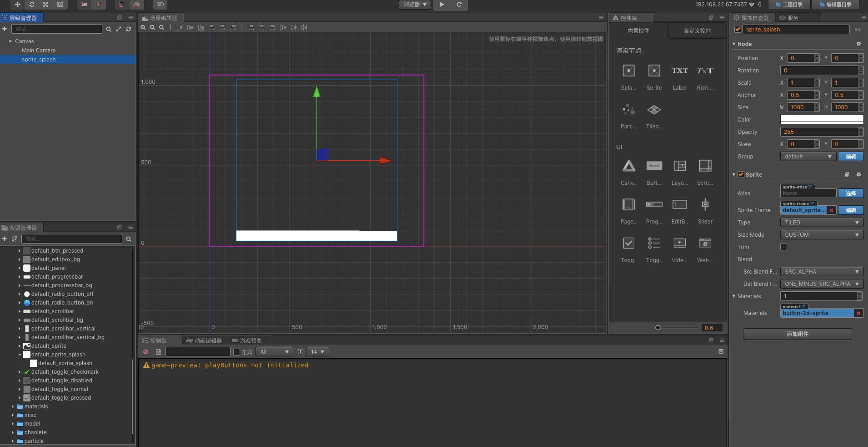Switch to the game preview tab (游戏预览)
Screen dimensions: 868x447
[246, 340]
